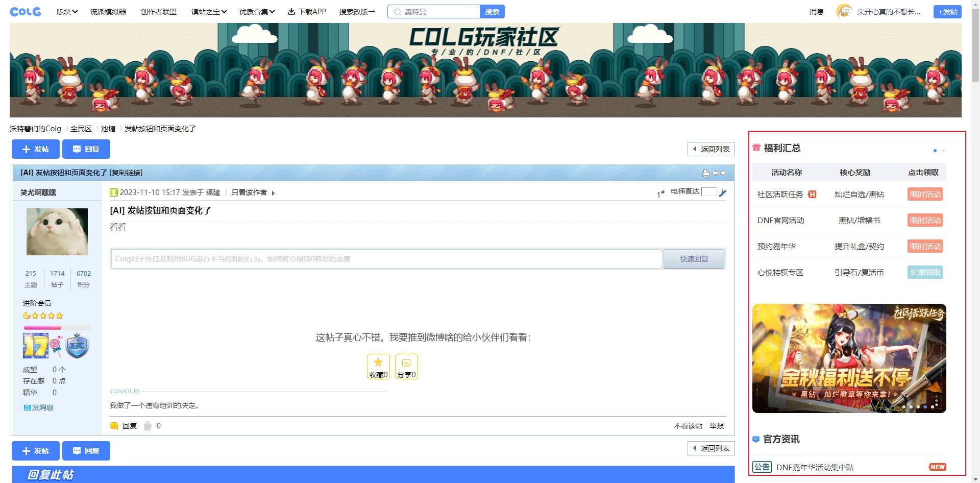This screenshot has height=483, width=980.
Task: Click the 17 anniversary medal badge
Action: (36, 346)
